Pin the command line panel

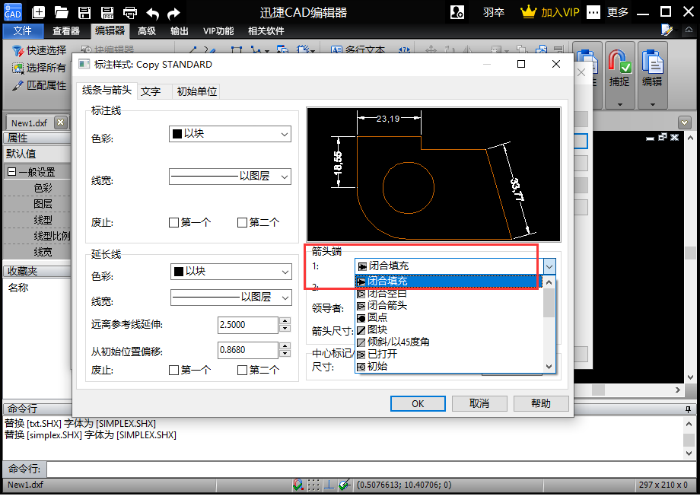(x=688, y=409)
